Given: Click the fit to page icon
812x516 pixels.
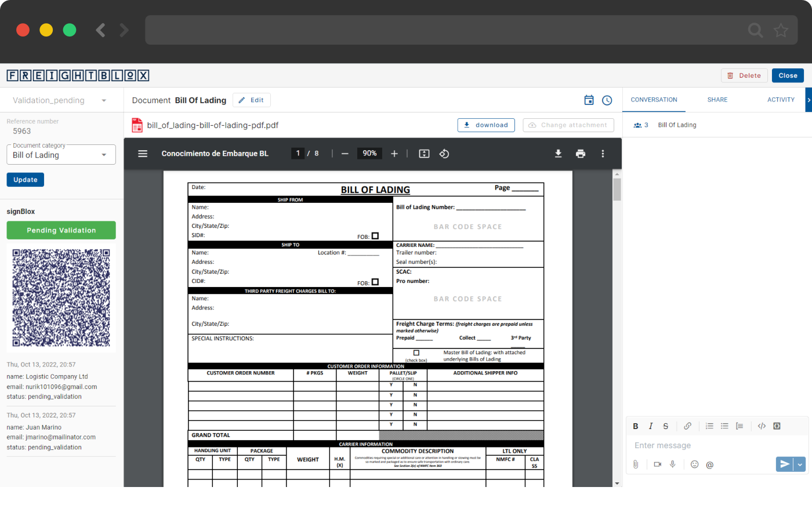Looking at the screenshot, I should tap(425, 154).
